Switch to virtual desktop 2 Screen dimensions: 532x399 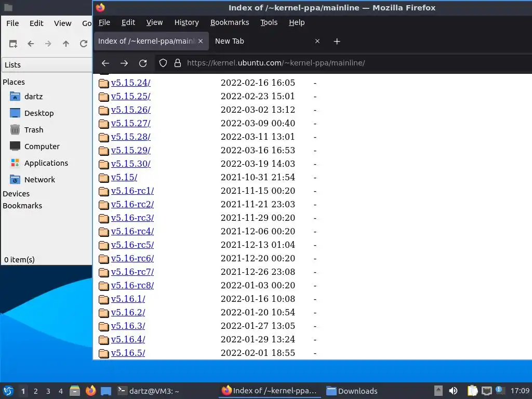(x=36, y=391)
